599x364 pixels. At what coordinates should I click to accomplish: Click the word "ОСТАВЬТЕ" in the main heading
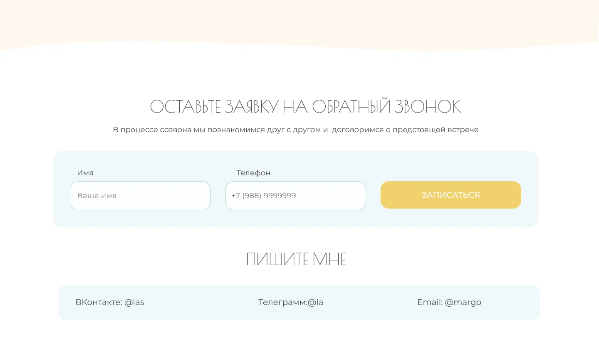(x=185, y=107)
